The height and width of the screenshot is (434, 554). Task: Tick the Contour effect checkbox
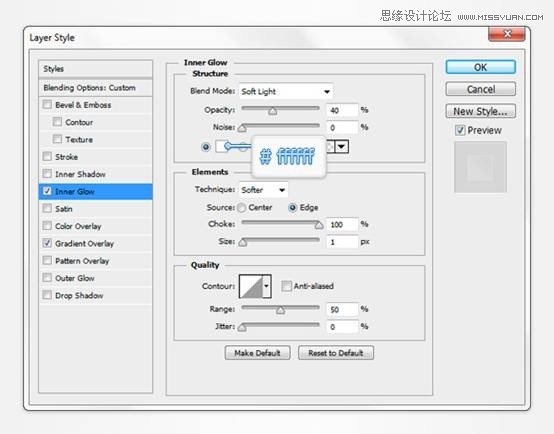57,122
